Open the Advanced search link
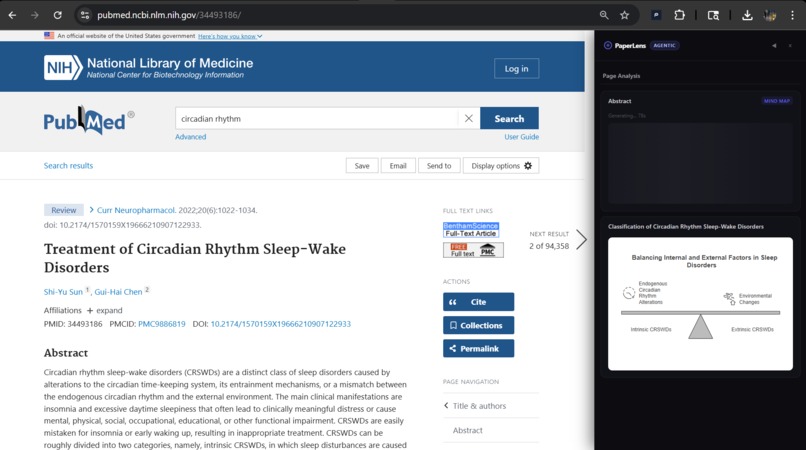 pos(190,137)
